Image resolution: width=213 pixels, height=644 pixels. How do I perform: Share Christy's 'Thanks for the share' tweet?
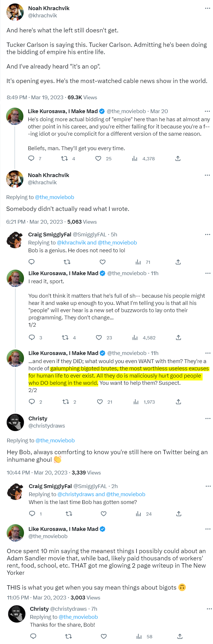click(x=179, y=636)
